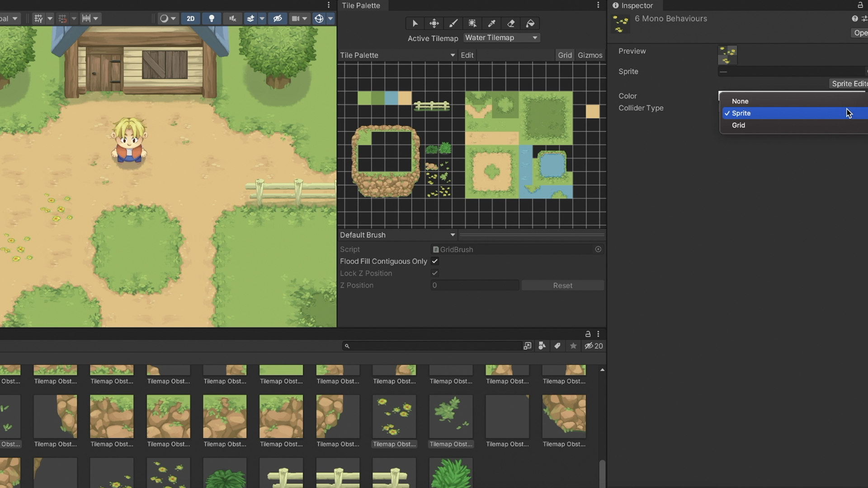The width and height of the screenshot is (868, 488).
Task: Open Scene view three-dot options menu
Action: click(x=329, y=5)
